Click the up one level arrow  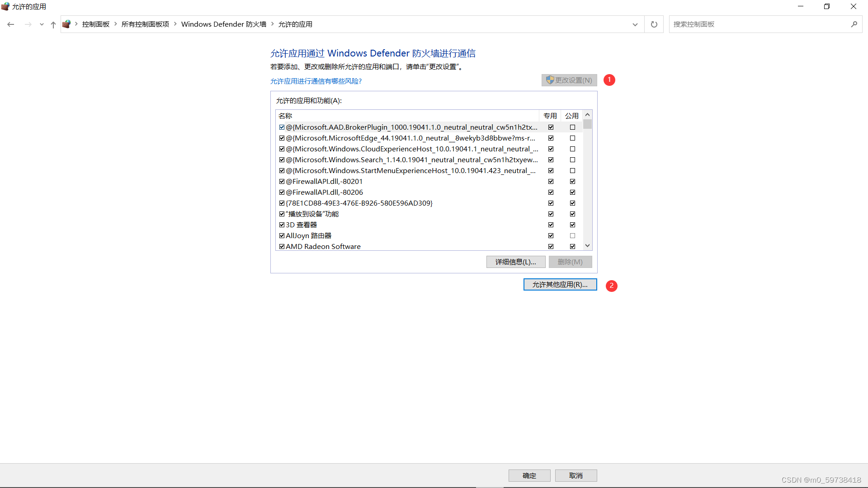53,24
